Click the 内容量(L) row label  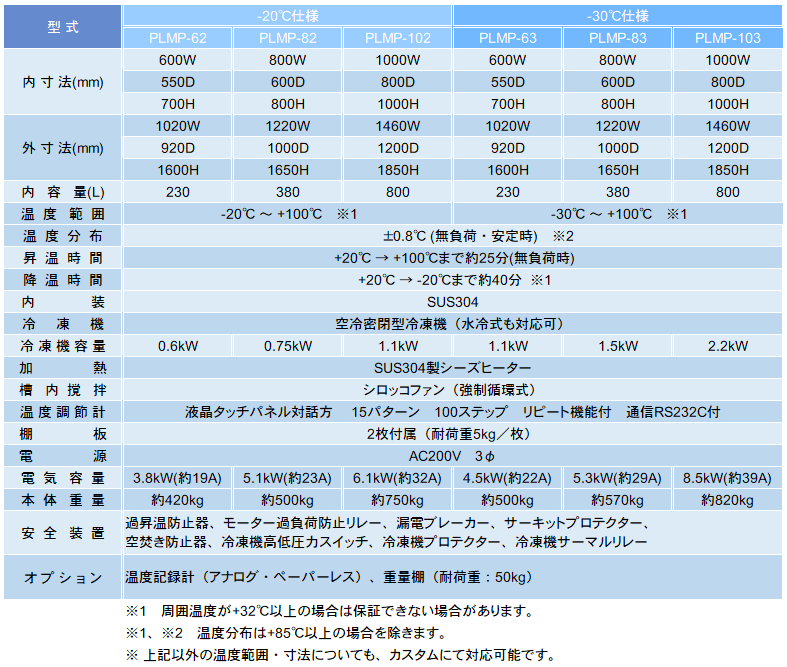[x=62, y=192]
